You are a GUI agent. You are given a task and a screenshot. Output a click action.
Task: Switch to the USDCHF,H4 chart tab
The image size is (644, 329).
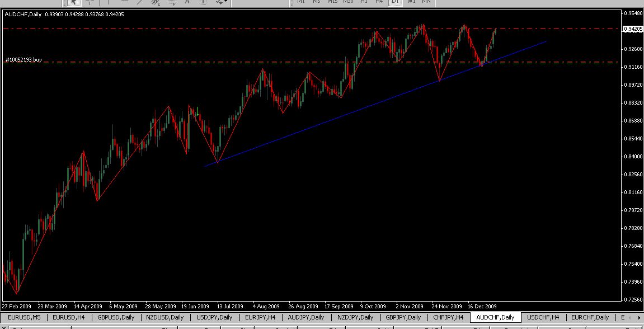pyautogui.click(x=543, y=317)
